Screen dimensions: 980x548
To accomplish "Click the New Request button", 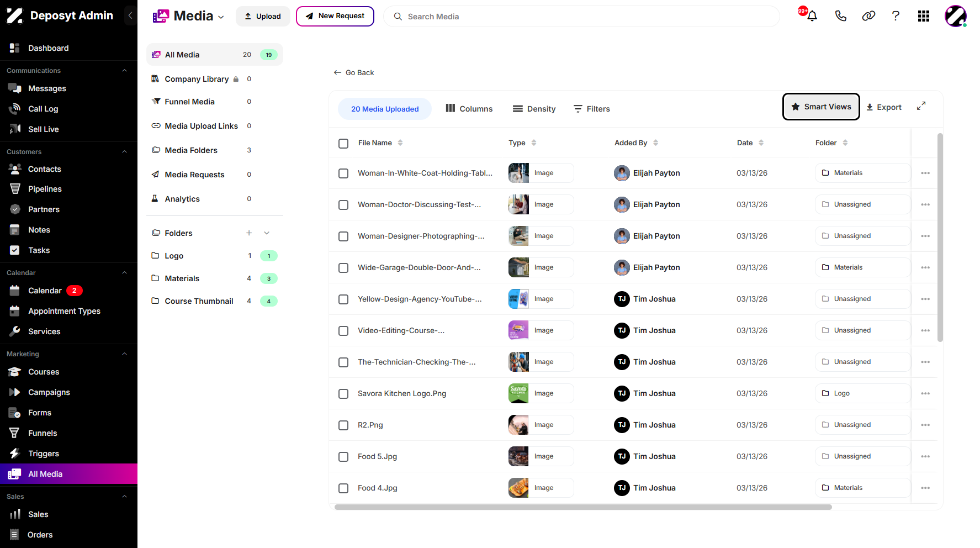I will 335,16.
